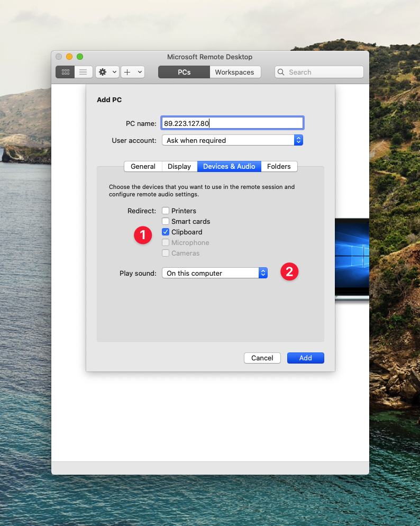Click the Cancel button
Image resolution: width=420 pixels, height=526 pixels.
(262, 358)
